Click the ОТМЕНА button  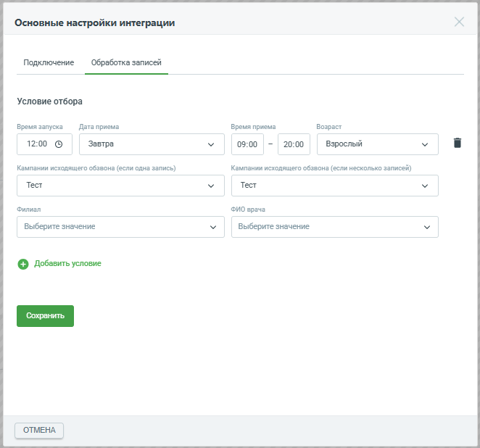[39, 431]
